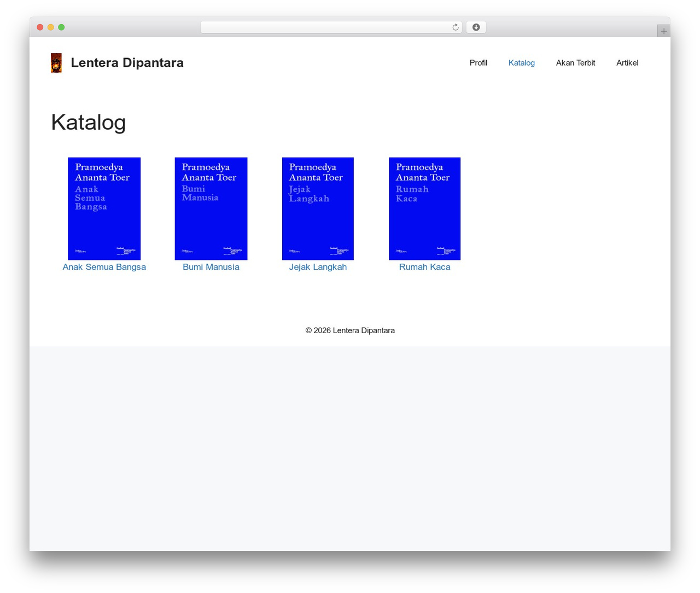The height and width of the screenshot is (593, 700).
Task: Open a new tab with plus button
Action: 664,31
